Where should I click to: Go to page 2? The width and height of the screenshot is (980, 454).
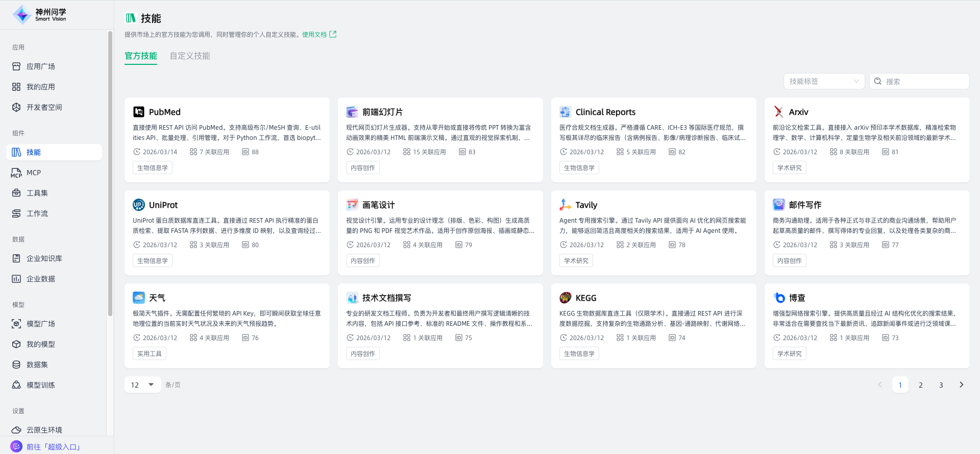920,385
